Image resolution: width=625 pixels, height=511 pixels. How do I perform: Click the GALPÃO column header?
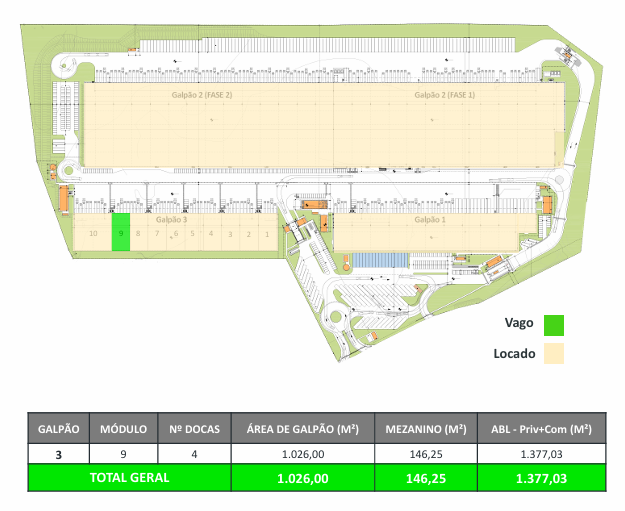tap(58, 428)
